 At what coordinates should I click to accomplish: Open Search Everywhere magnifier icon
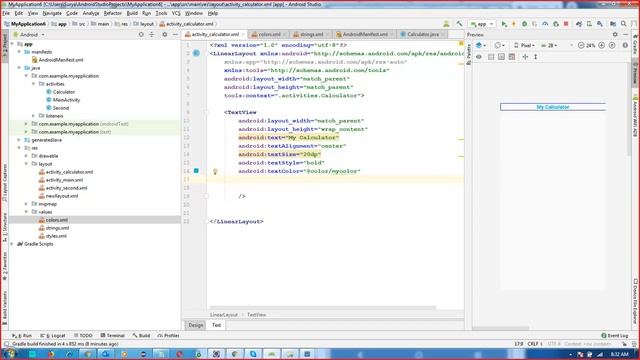(624, 24)
